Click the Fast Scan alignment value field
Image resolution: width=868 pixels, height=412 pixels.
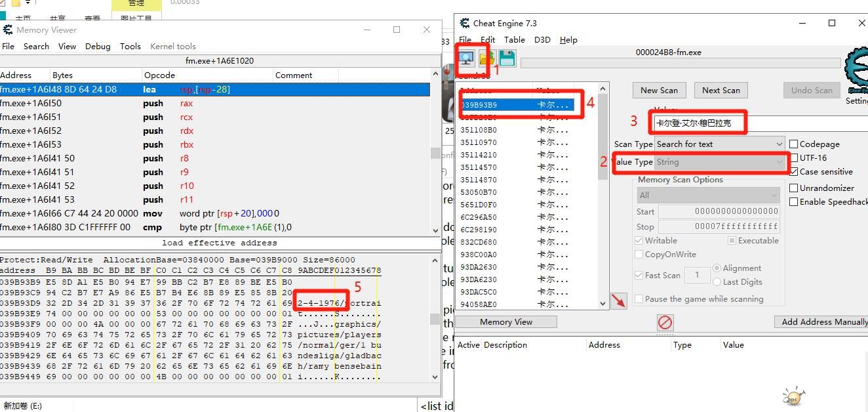click(697, 275)
